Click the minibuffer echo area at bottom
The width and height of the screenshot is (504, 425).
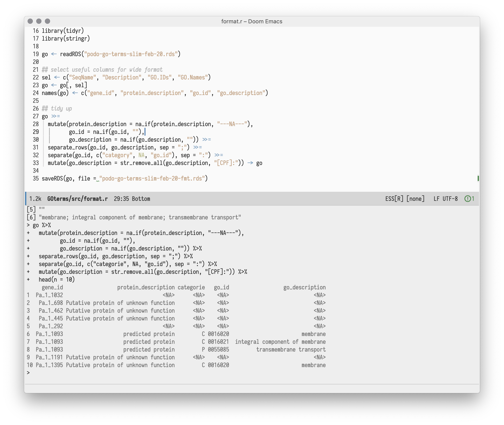pyautogui.click(x=252, y=389)
